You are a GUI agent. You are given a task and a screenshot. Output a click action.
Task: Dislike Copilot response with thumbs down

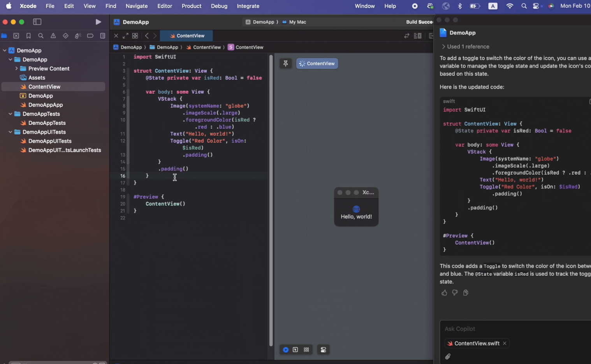point(455,293)
